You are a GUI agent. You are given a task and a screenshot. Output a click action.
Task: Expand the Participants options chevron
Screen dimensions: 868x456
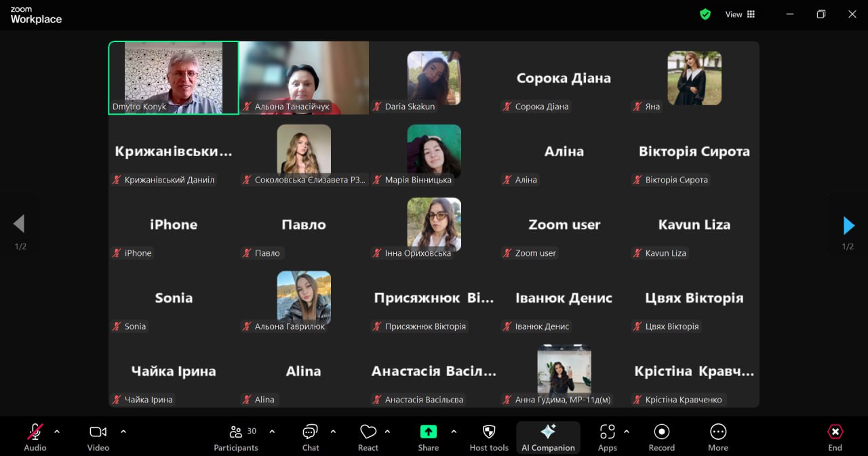[x=272, y=432]
